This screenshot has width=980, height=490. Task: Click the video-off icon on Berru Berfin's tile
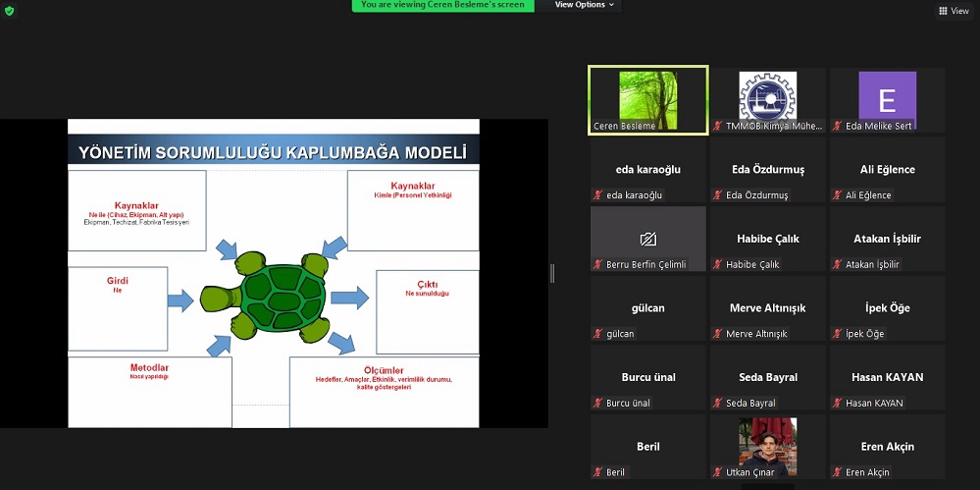click(x=647, y=239)
